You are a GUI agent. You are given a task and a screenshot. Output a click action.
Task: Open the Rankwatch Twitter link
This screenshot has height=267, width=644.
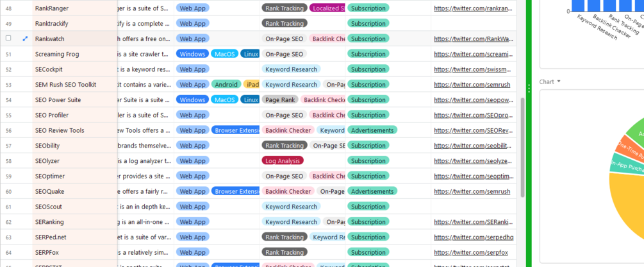pyautogui.click(x=474, y=39)
